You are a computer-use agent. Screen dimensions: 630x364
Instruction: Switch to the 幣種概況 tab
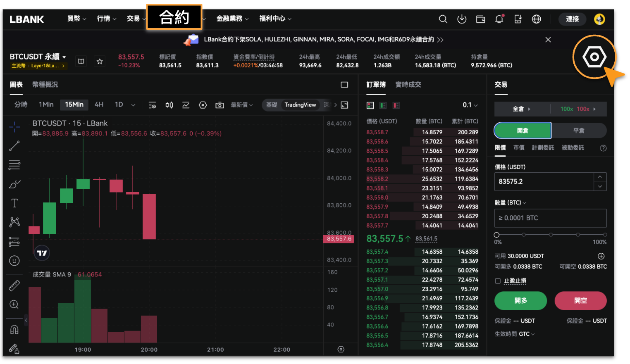[45, 85]
